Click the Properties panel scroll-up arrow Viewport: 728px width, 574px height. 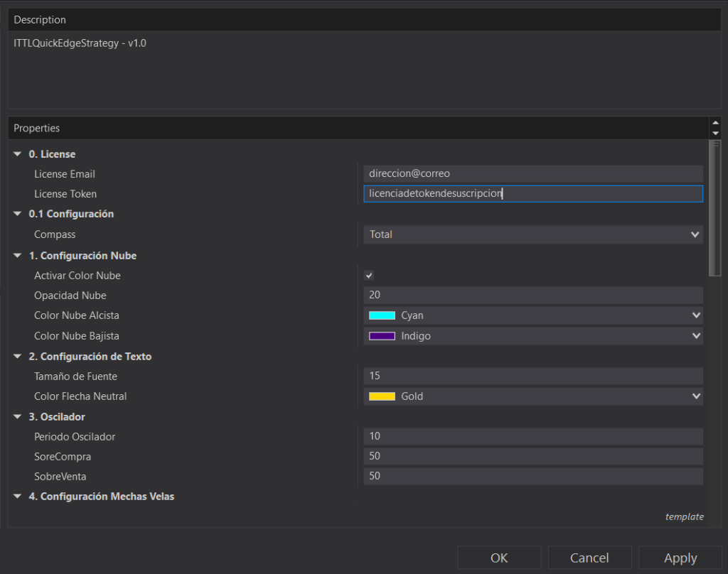tap(715, 124)
